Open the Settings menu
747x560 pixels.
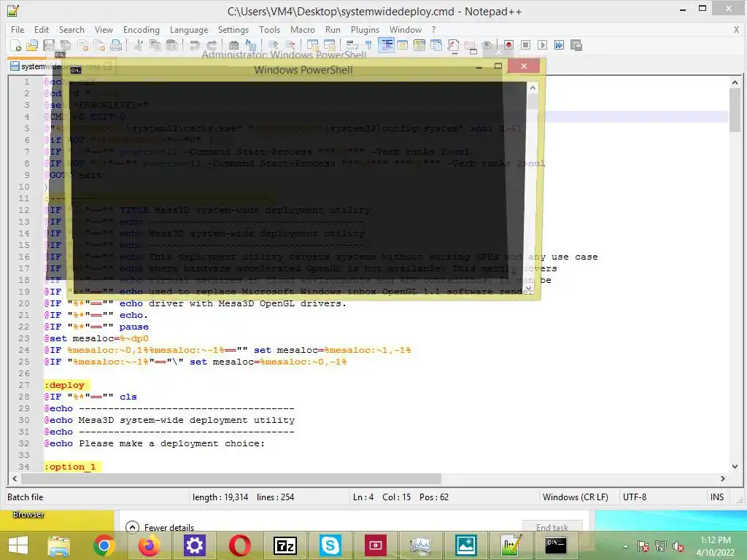pos(233,29)
